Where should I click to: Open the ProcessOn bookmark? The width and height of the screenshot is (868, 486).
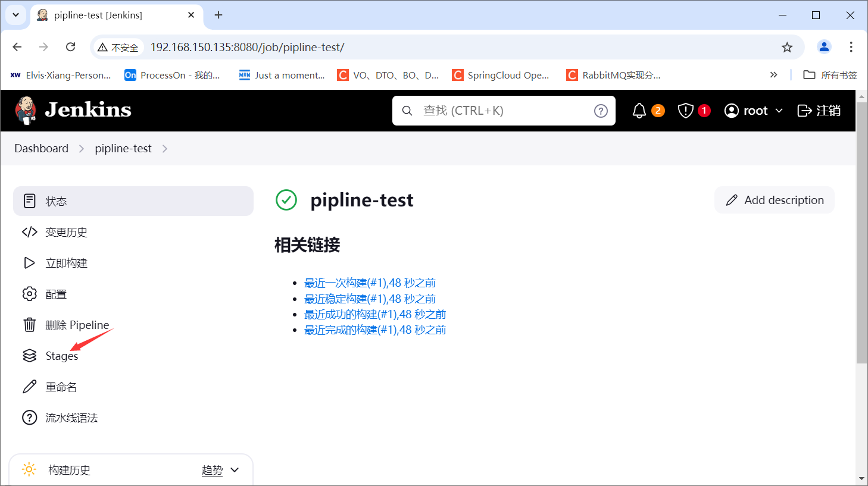click(x=173, y=75)
